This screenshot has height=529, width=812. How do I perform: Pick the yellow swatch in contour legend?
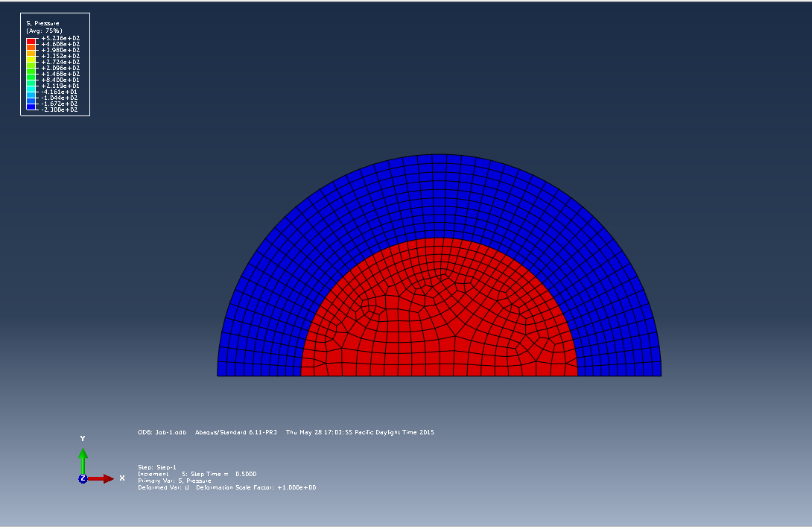pos(31,58)
